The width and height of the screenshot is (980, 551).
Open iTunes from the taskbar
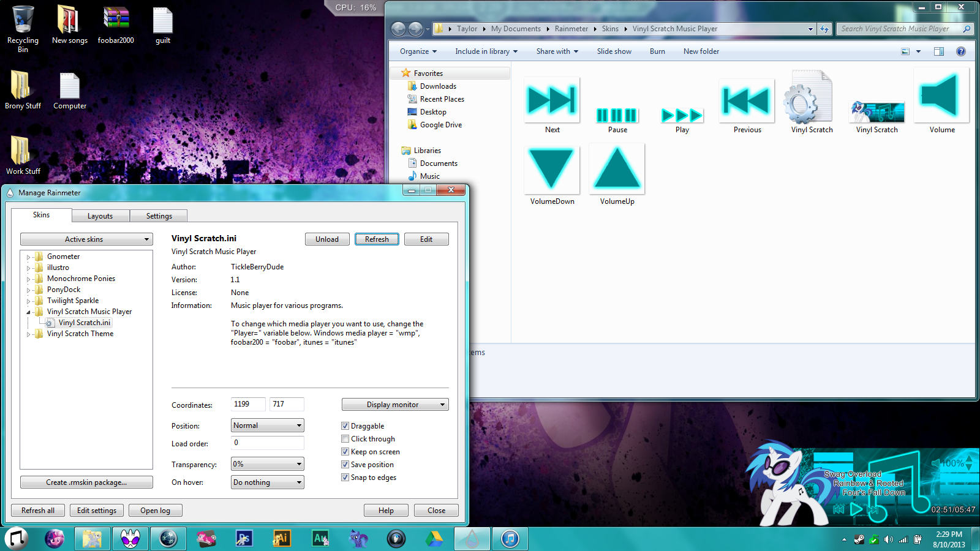[x=510, y=539]
